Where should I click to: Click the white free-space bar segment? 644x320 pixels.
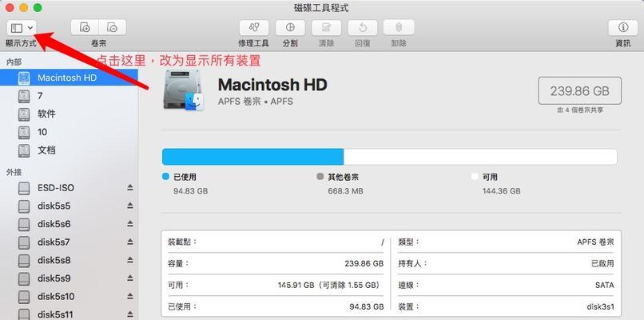[480, 157]
